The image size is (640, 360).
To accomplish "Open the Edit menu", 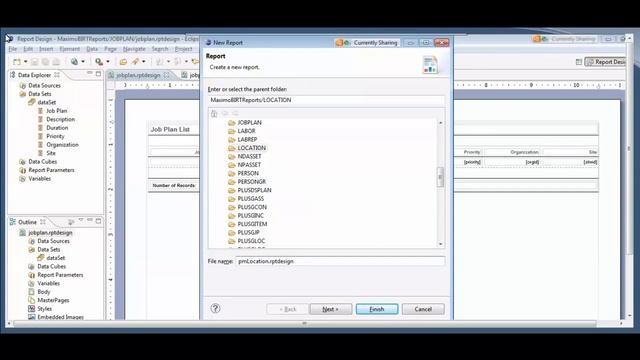I will click(x=28, y=49).
